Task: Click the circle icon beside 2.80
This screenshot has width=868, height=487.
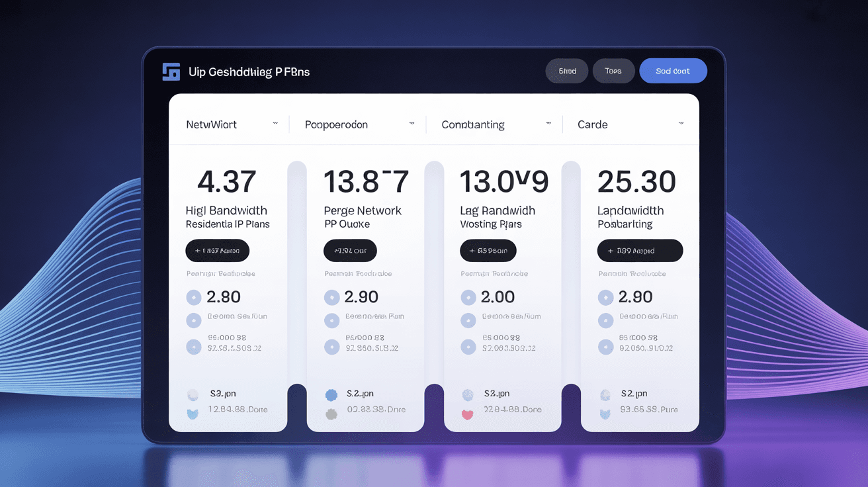Action: pos(194,297)
